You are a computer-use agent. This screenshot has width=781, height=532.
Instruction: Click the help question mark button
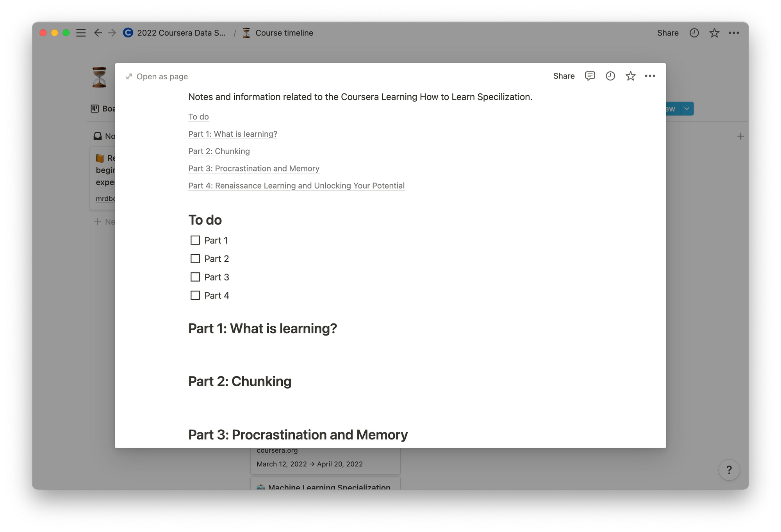[729, 470]
